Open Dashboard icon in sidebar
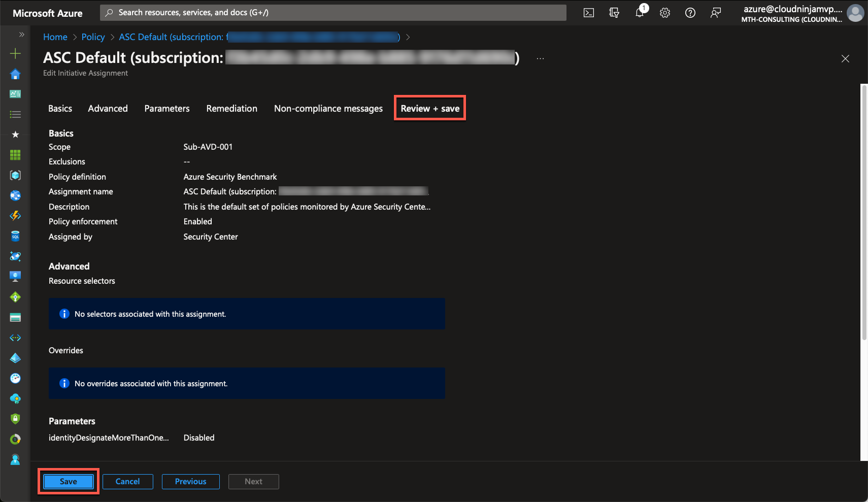Image resolution: width=868 pixels, height=502 pixels. [x=15, y=94]
